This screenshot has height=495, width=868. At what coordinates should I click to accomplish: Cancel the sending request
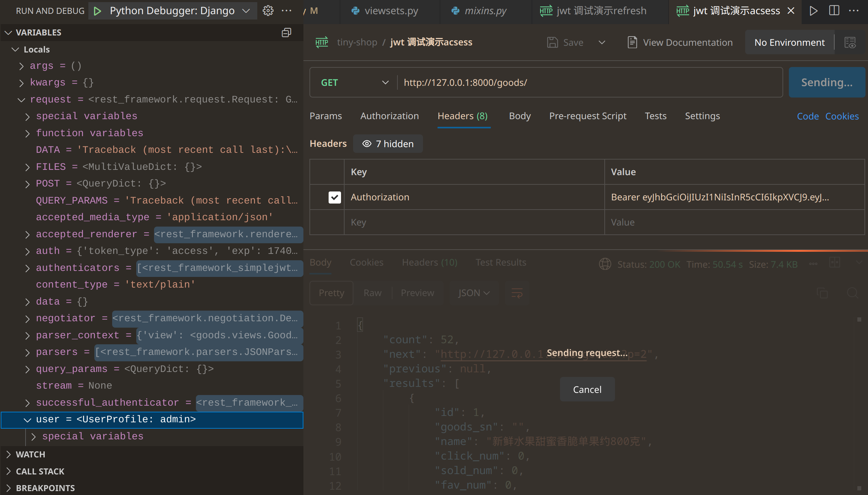[587, 389]
